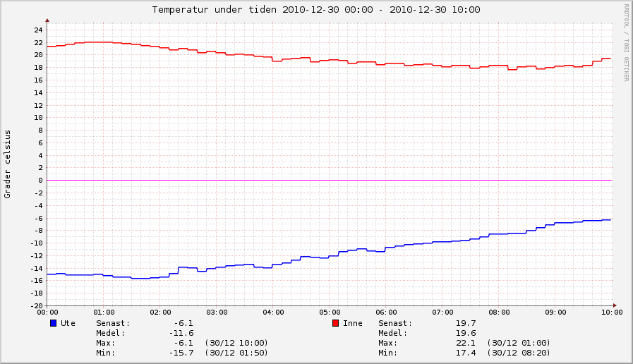The width and height of the screenshot is (633, 364).
Task: Click the "Grader celsius" Y axis label
Action: pyautogui.click(x=8, y=164)
